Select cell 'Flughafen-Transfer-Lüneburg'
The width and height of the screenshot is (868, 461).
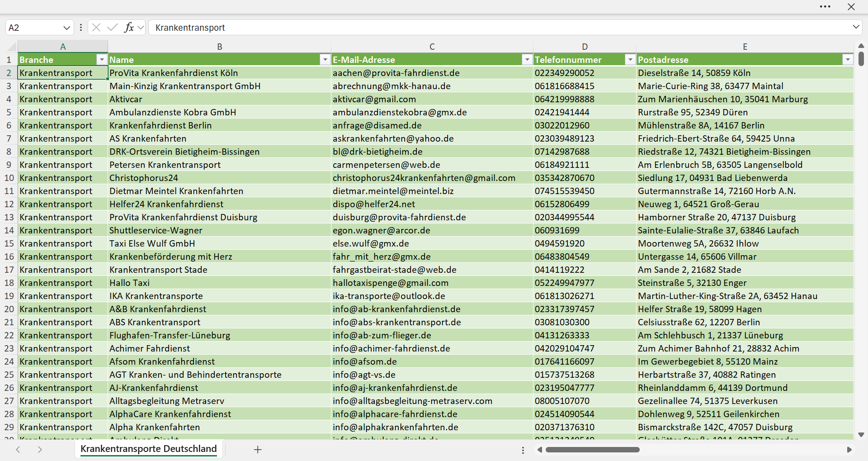(x=220, y=335)
